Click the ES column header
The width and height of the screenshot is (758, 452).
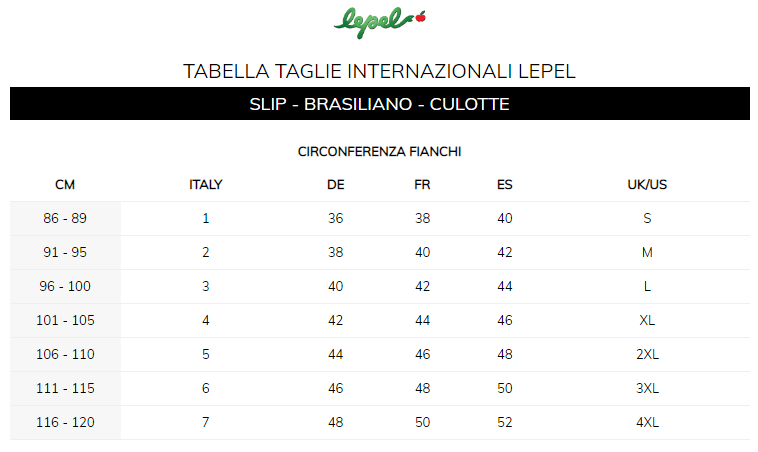(504, 185)
